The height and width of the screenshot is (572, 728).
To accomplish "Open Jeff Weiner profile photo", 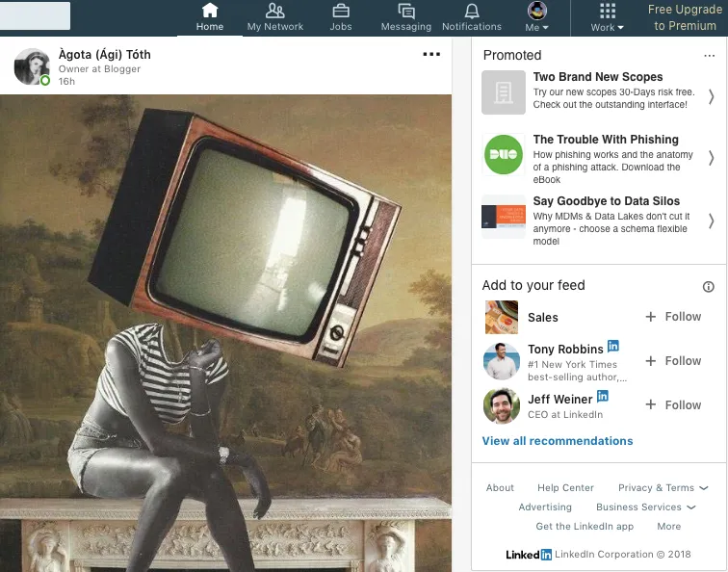I will tap(502, 405).
